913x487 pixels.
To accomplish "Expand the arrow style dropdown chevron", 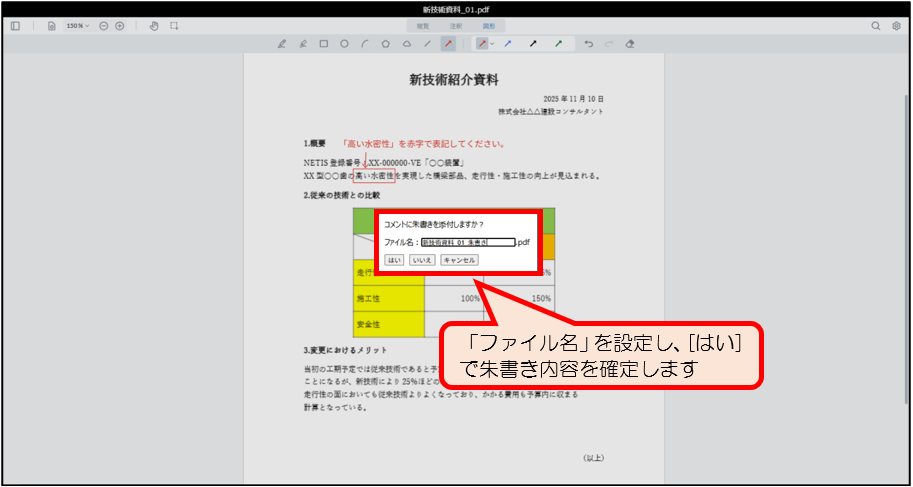I will [492, 44].
